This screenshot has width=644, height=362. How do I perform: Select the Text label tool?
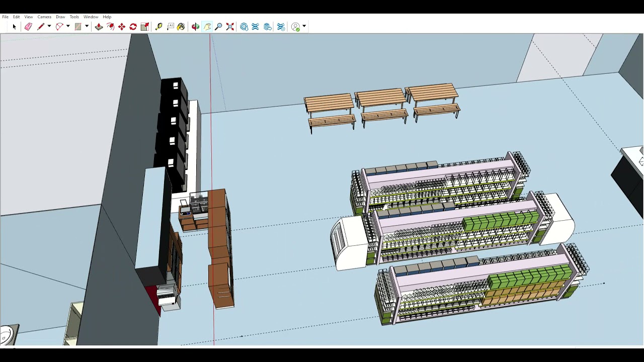pos(170,27)
